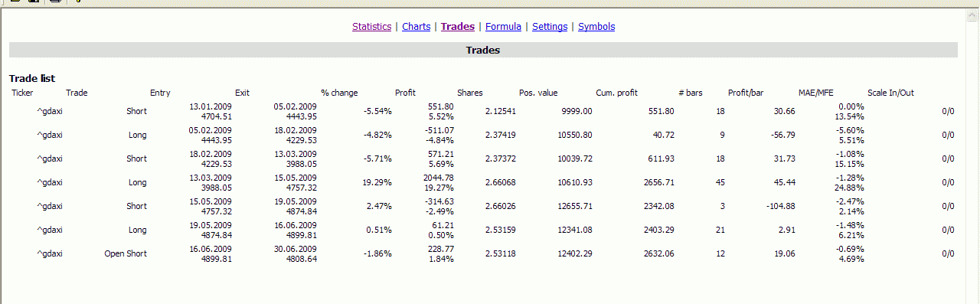Go to the Charts page link

pos(416,27)
